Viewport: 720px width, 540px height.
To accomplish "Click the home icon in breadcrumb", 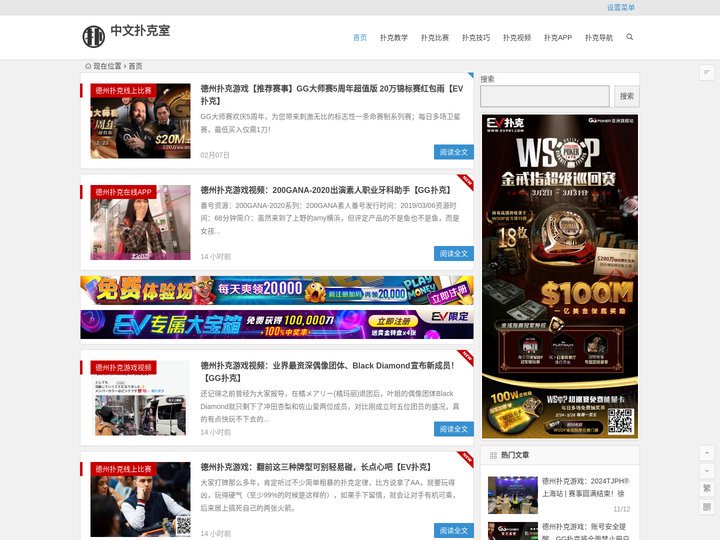I will [88, 66].
